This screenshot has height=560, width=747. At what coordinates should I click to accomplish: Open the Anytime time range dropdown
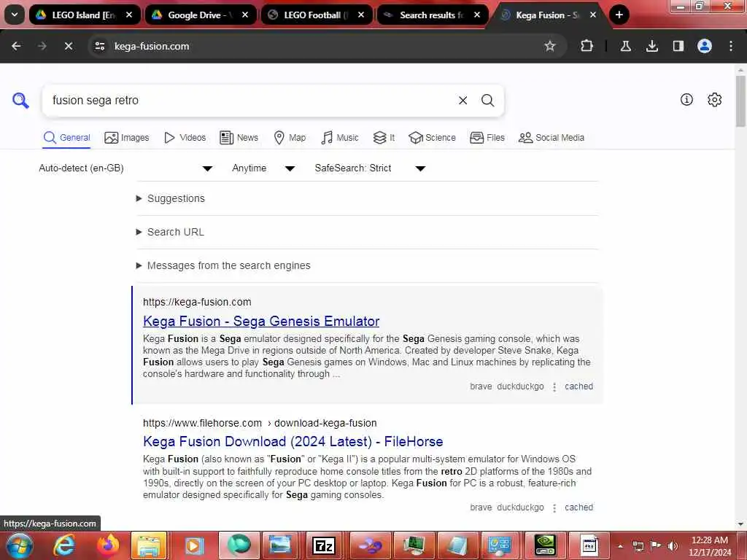pos(263,168)
